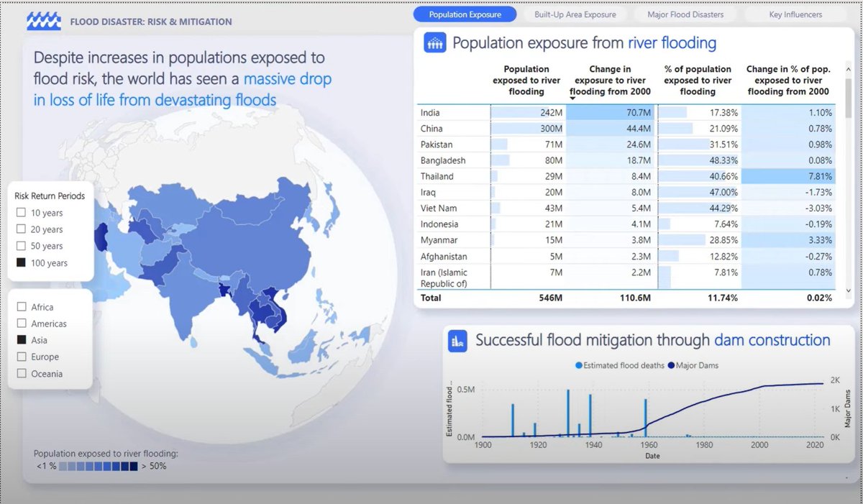Select the Thailand row in the table
The width and height of the screenshot is (863, 504).
[x=435, y=176]
